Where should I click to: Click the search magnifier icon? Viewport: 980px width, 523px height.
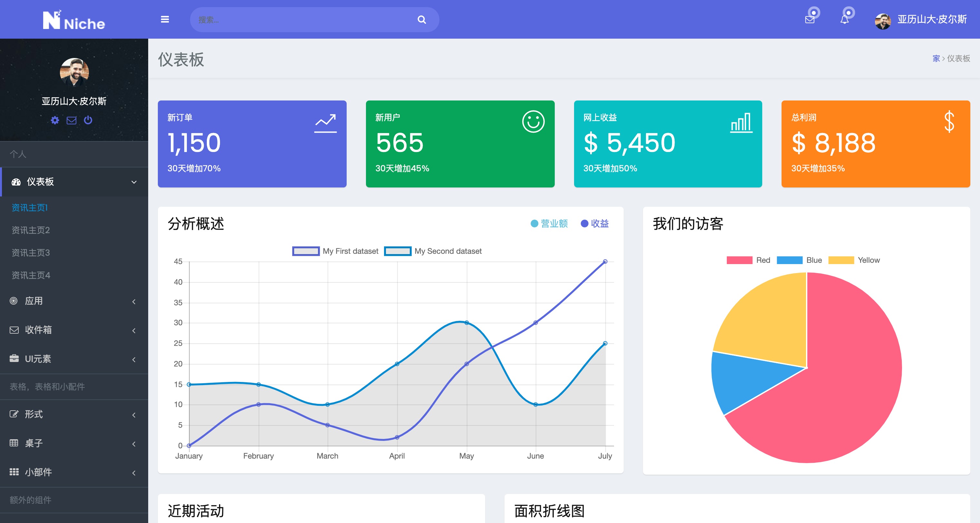click(421, 20)
